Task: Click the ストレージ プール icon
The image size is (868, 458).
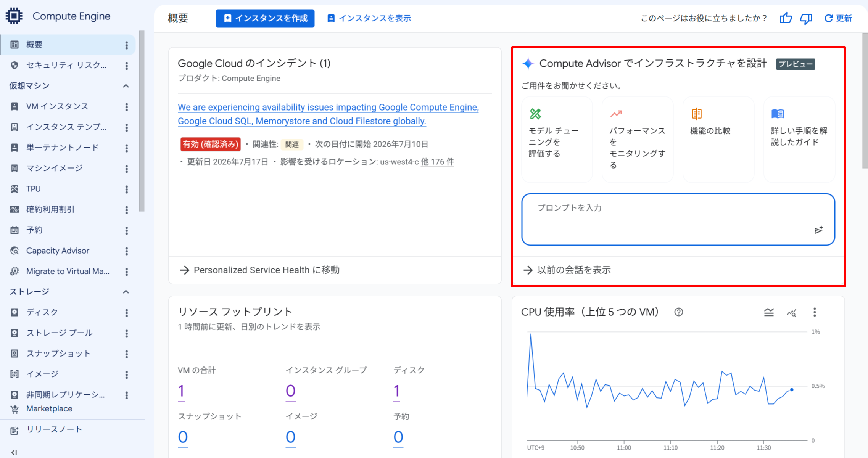Action: pos(14,333)
